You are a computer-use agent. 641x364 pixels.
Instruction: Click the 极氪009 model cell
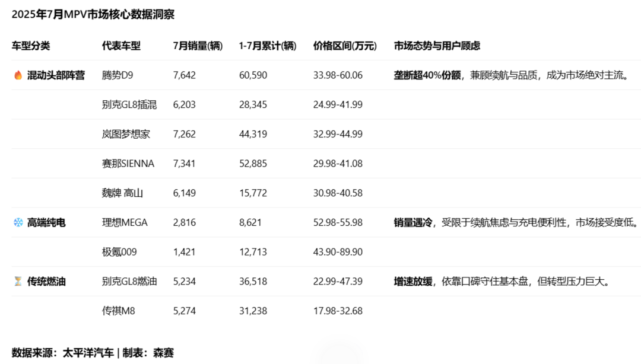point(119,252)
